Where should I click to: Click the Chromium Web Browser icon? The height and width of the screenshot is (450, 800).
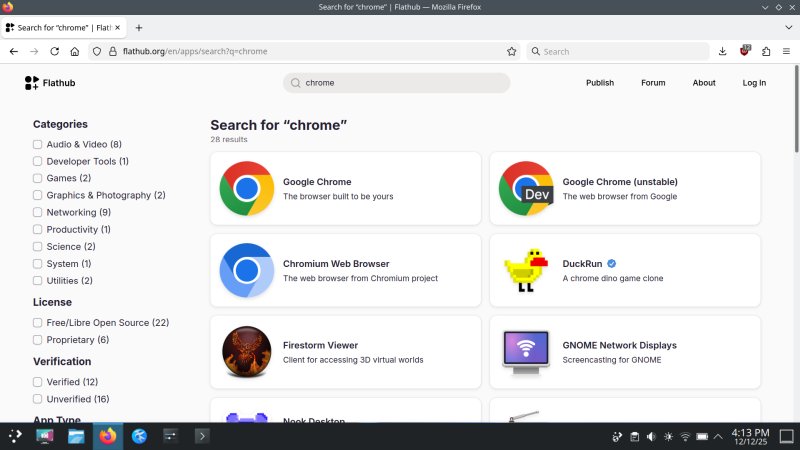(246, 270)
